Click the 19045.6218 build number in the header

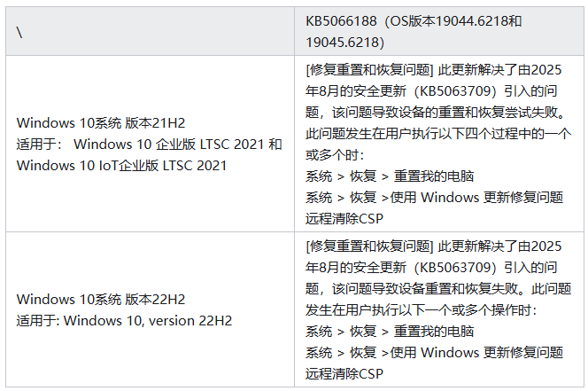[x=344, y=42]
